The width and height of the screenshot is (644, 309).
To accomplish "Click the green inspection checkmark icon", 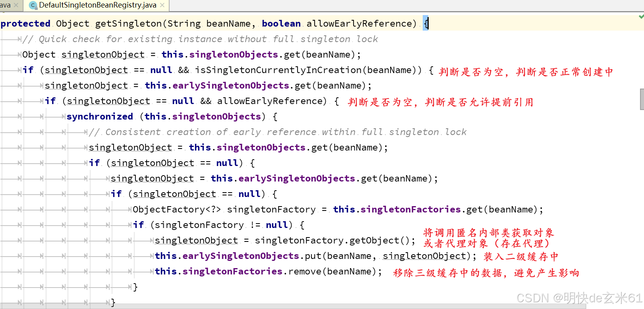I will [641, 17].
